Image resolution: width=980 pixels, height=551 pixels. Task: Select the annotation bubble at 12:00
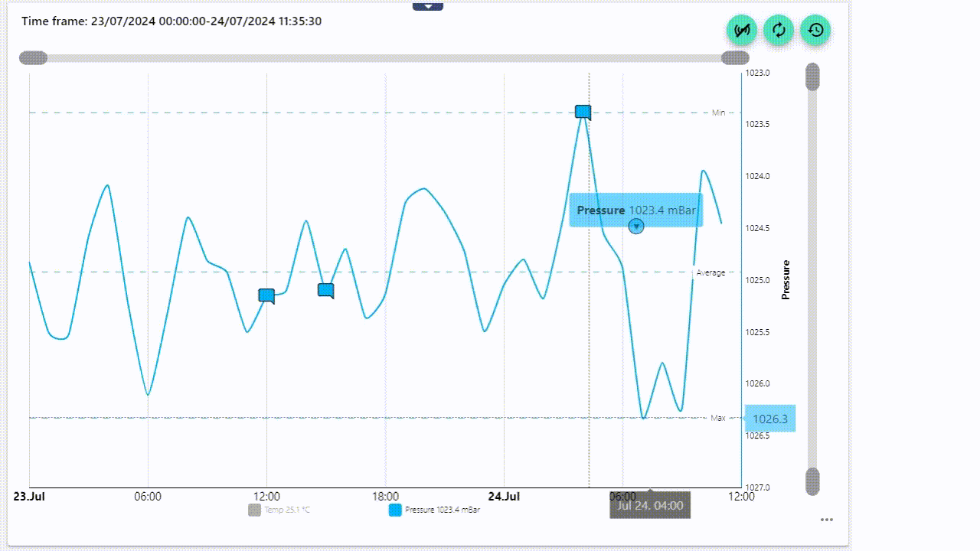266,295
